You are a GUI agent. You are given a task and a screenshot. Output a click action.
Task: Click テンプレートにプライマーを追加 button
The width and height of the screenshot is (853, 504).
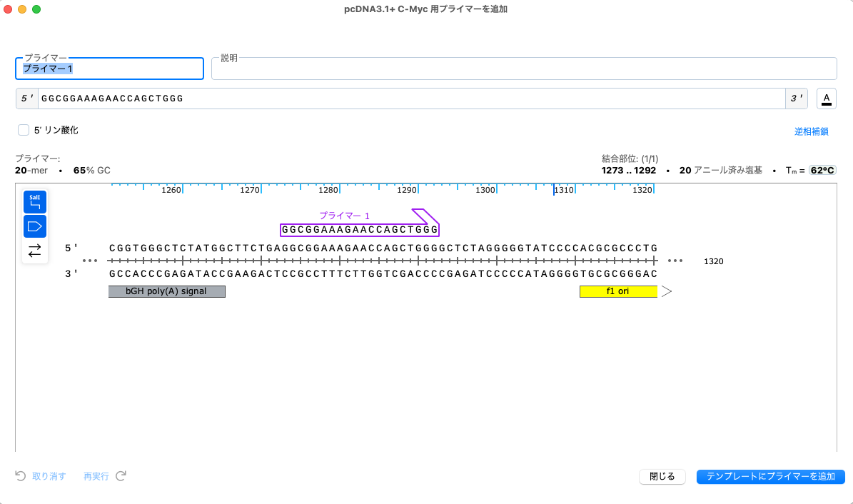click(771, 476)
